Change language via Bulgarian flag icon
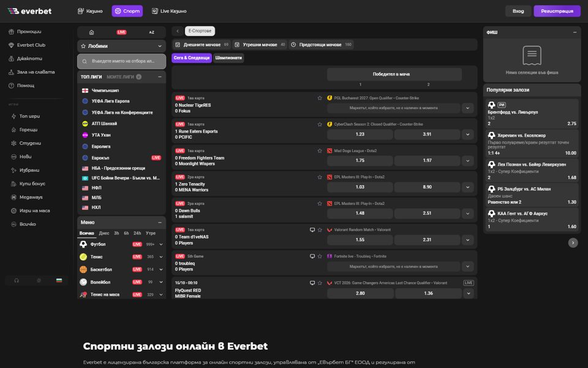 59,280
